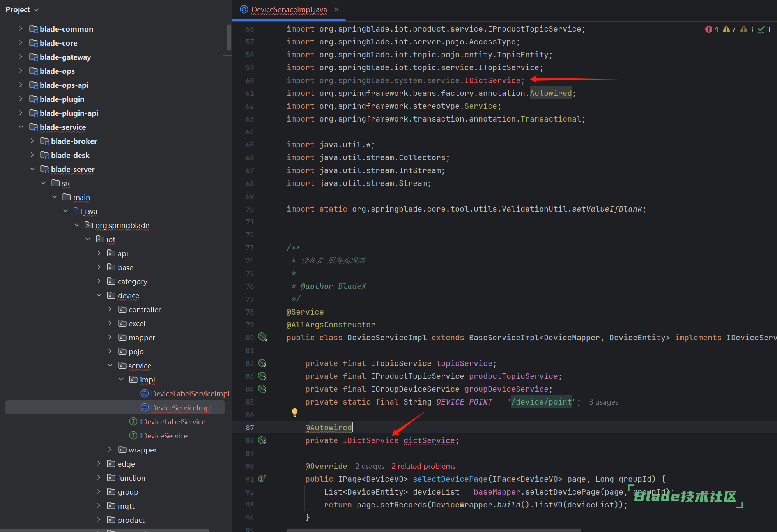Collapse the blade-service module
The height and width of the screenshot is (532, 777).
pos(21,127)
